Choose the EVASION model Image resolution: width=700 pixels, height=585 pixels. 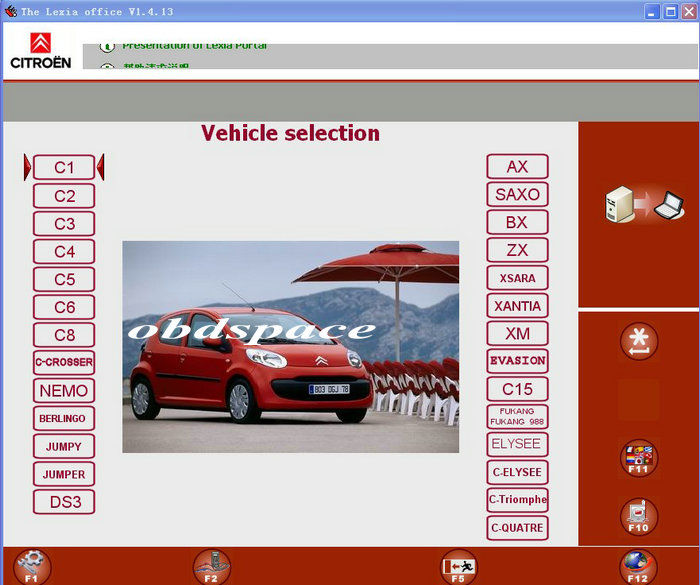click(x=517, y=361)
